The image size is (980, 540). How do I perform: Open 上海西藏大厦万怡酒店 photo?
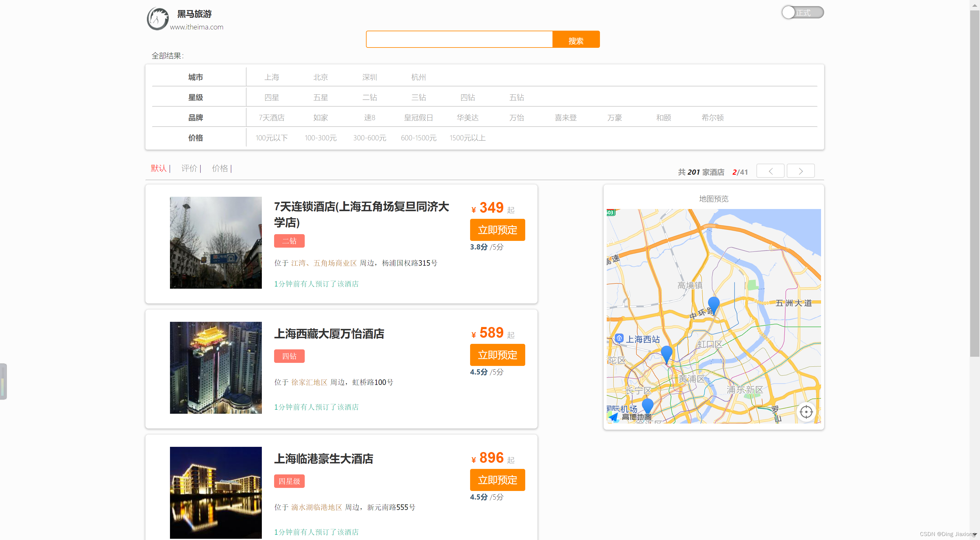click(x=216, y=367)
